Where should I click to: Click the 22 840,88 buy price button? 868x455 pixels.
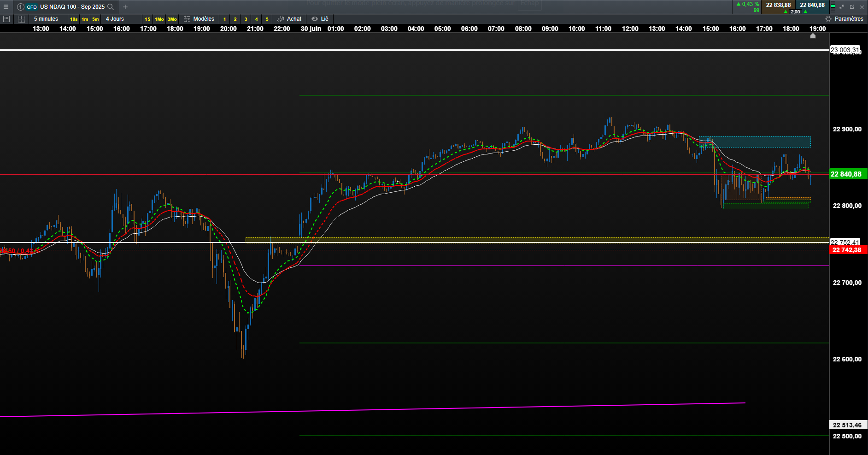point(812,5)
